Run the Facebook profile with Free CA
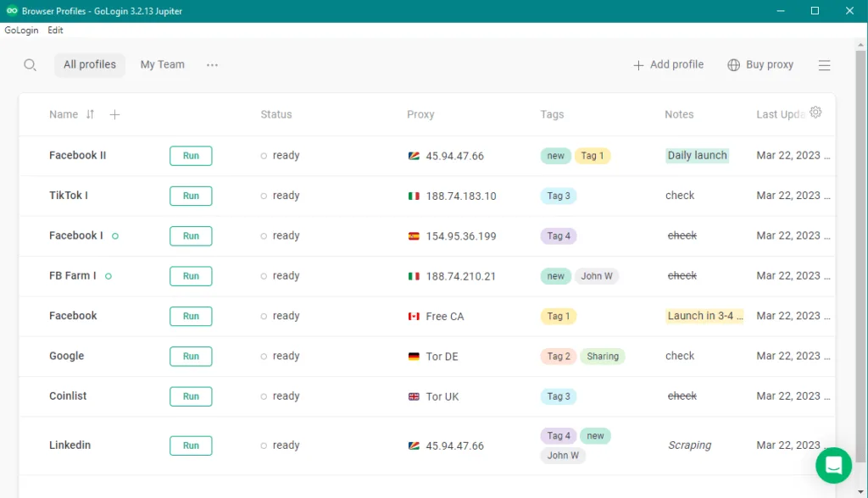868x498 pixels. [191, 317]
